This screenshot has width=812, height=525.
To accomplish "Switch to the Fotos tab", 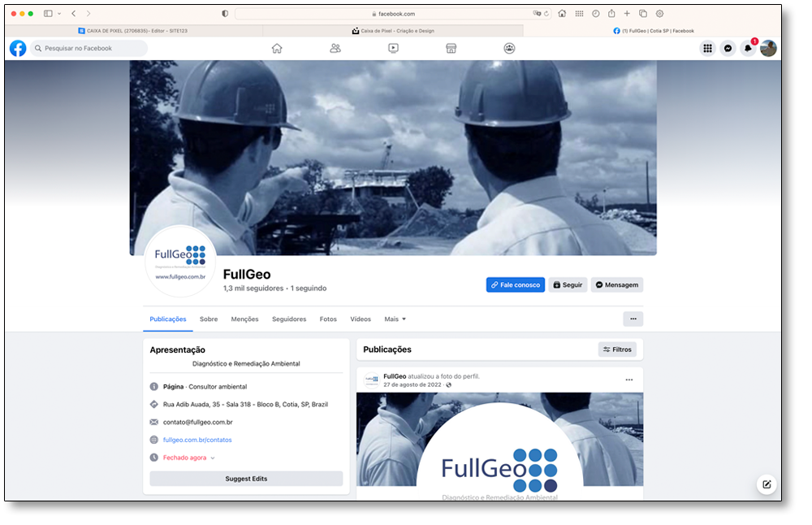I will pyautogui.click(x=328, y=319).
